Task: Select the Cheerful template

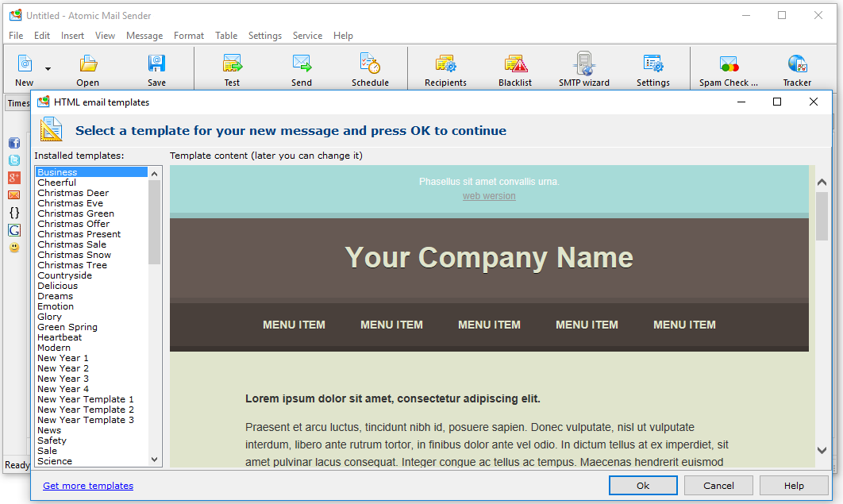Action: (x=91, y=183)
